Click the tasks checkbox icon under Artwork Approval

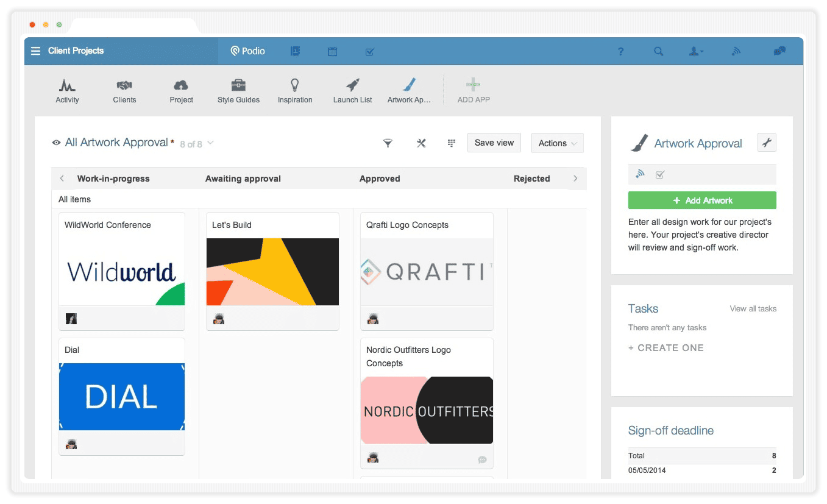(x=659, y=175)
